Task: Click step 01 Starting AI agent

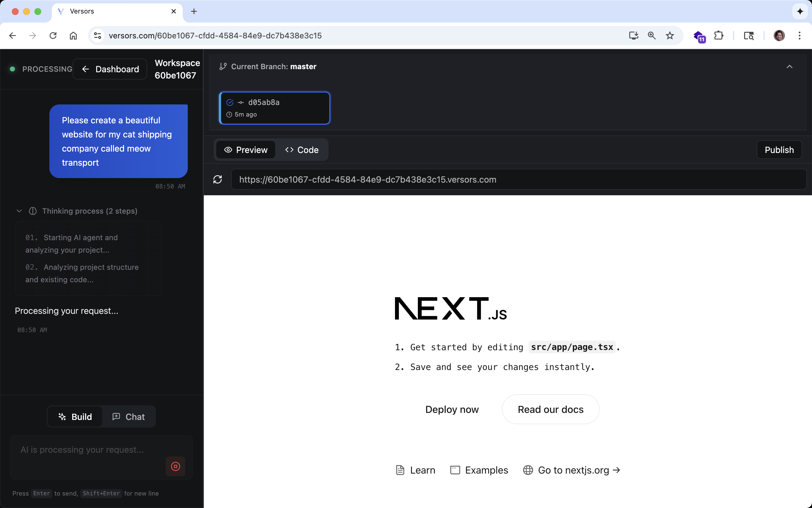Action: point(71,244)
